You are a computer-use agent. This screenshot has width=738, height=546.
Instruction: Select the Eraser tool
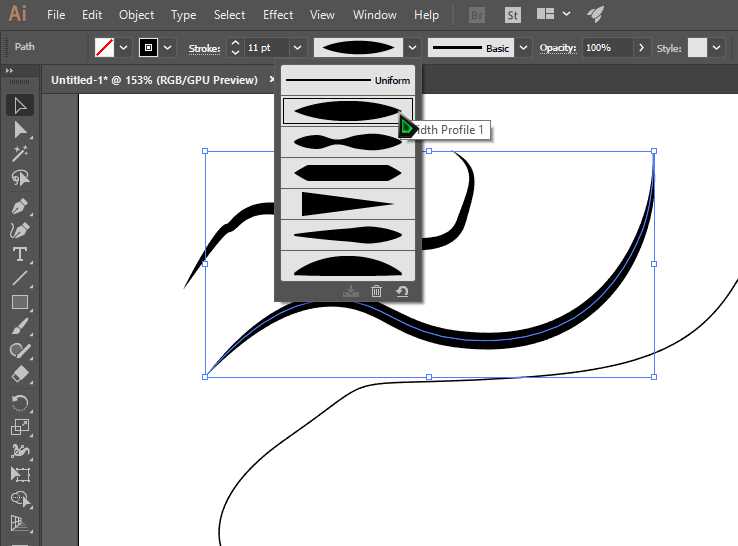(20, 375)
